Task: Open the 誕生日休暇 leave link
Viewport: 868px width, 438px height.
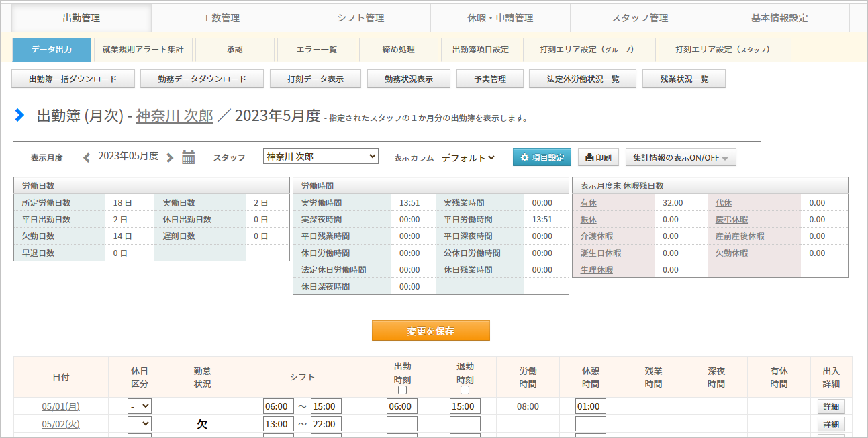Action: 601,253
